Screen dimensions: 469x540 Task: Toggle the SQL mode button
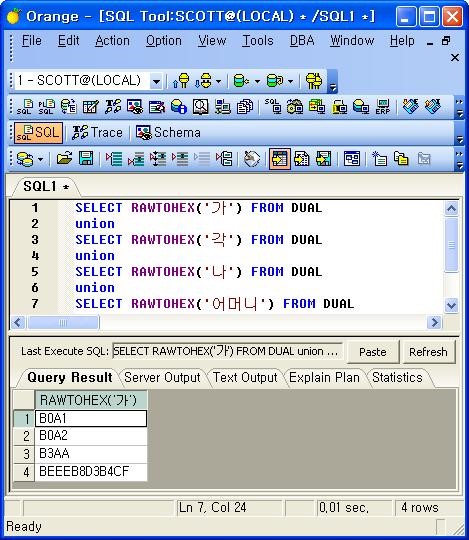pos(39,133)
